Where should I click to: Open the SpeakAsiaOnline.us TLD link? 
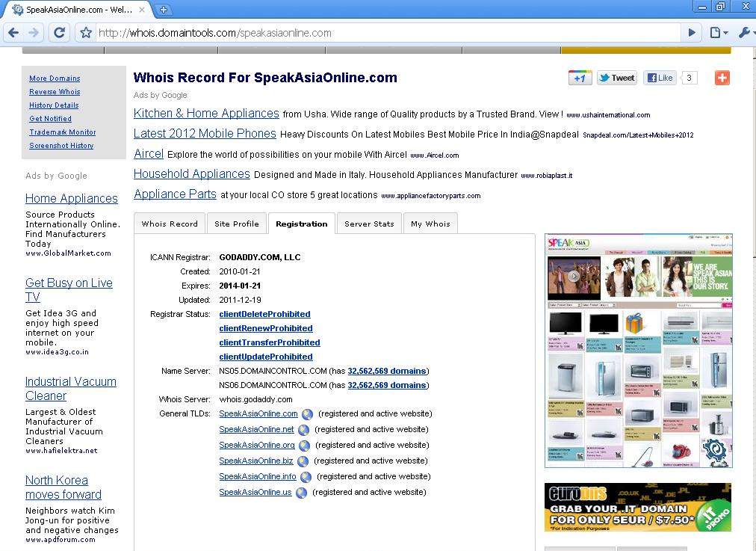click(255, 492)
